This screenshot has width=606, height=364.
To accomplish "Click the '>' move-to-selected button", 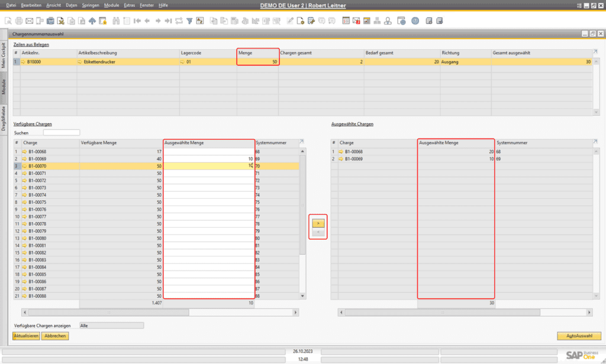I will pos(318,223).
